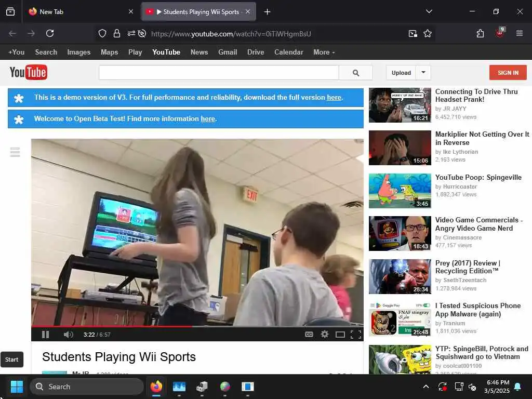Image resolution: width=532 pixels, height=399 pixels.
Task: Click the taskbar Search box
Action: (x=87, y=387)
